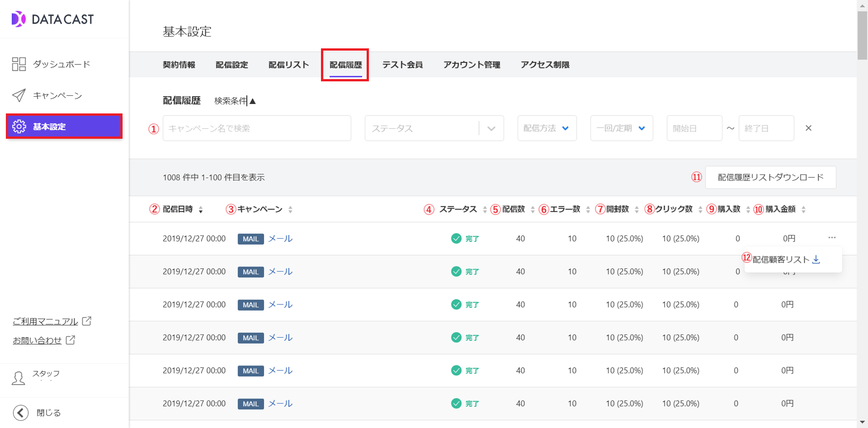Click the 基本設定 page heading
Viewport: 868px width, 428px height.
(187, 31)
